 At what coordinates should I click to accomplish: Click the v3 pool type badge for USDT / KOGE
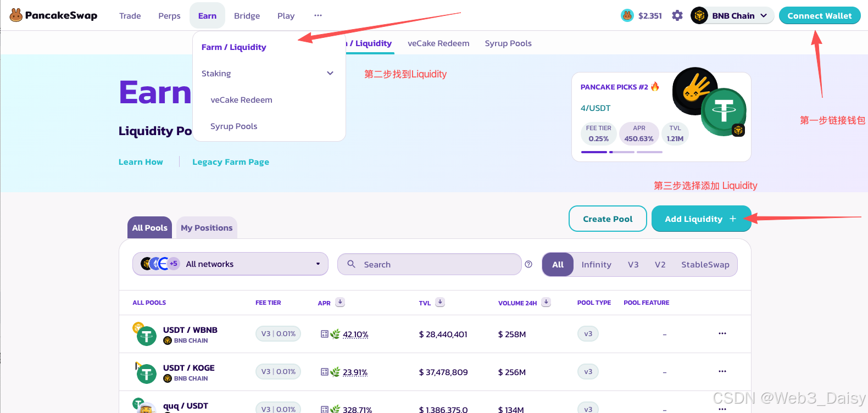click(x=588, y=372)
